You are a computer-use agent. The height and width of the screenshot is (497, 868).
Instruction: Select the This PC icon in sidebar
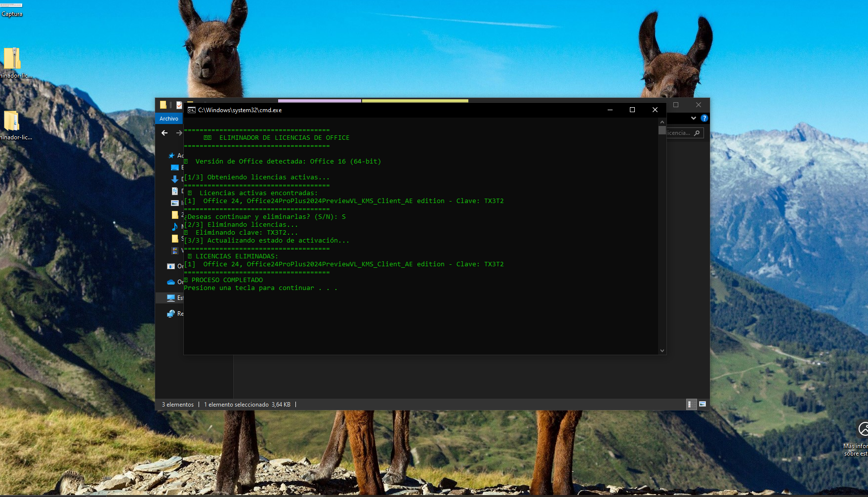click(x=171, y=298)
